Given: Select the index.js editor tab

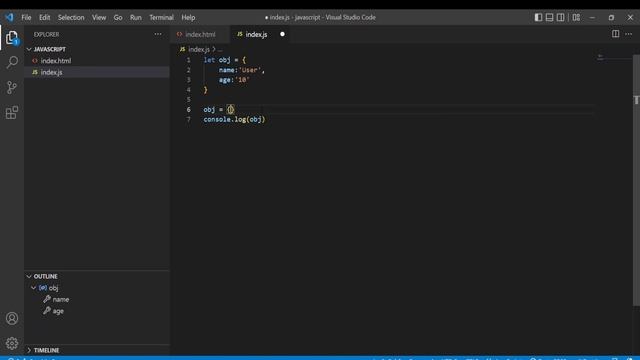Looking at the screenshot, I should (x=260, y=34).
